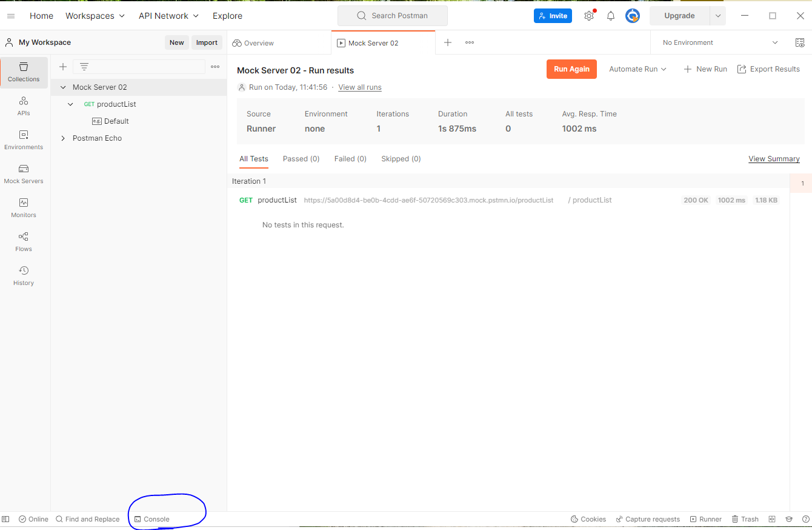Click Export Results
812x530 pixels.
tap(768, 69)
